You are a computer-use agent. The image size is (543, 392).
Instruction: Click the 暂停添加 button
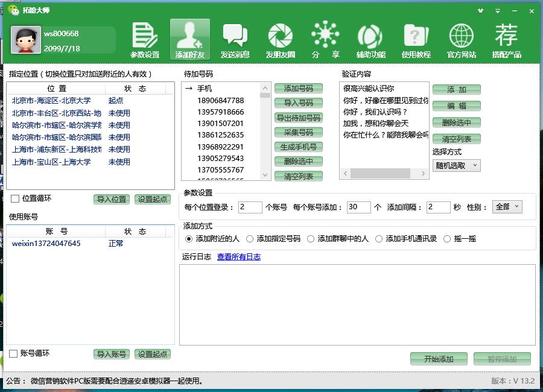click(502, 359)
